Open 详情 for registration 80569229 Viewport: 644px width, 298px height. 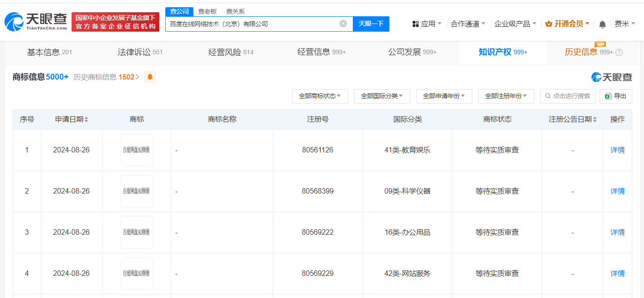tap(617, 274)
